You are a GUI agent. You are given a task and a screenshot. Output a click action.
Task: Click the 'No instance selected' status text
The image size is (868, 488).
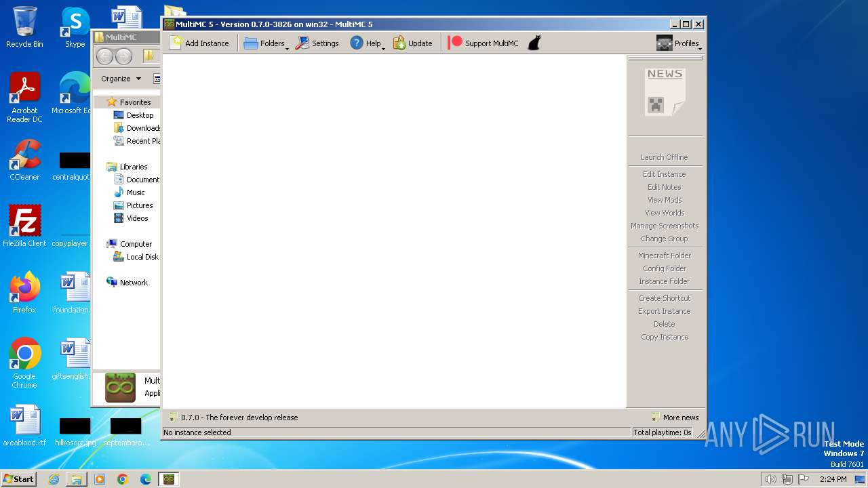(x=197, y=432)
